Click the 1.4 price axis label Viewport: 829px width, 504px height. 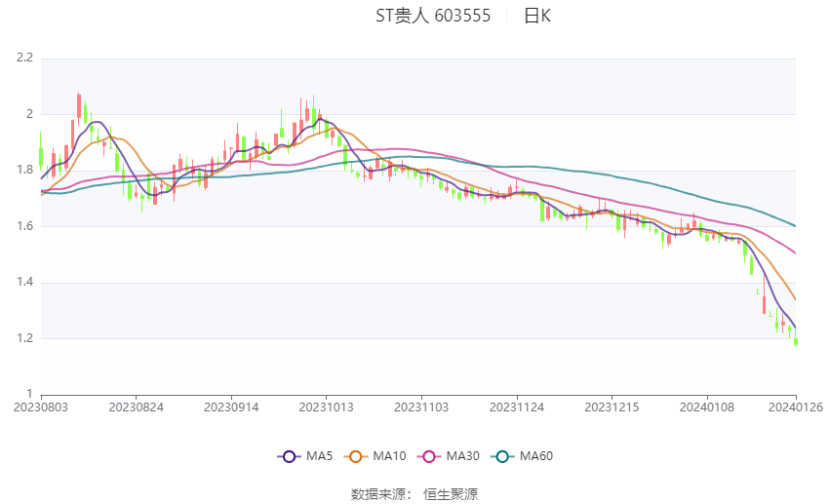coord(24,282)
